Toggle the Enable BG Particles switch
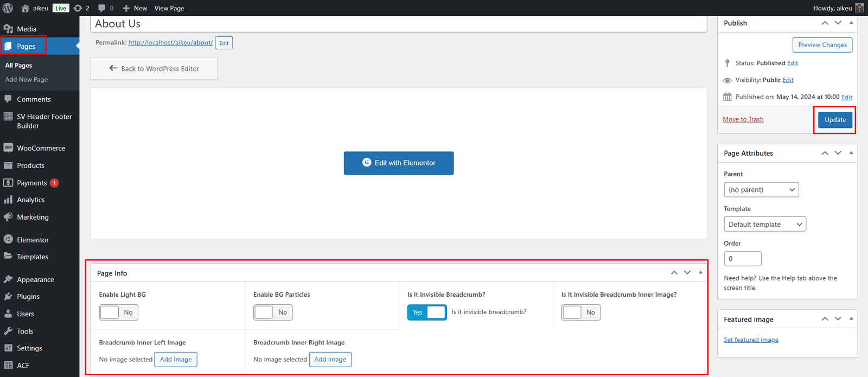Screen dimensions: 868x377 273,312
